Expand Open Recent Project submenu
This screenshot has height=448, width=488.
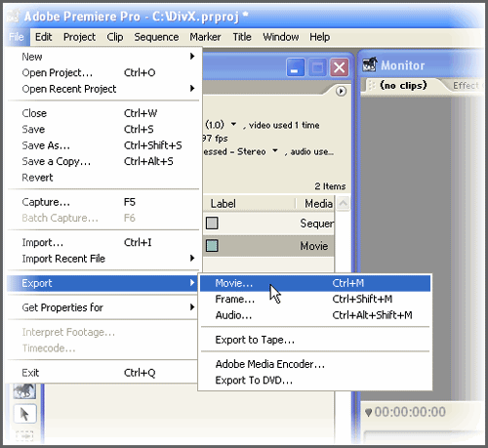click(x=103, y=89)
